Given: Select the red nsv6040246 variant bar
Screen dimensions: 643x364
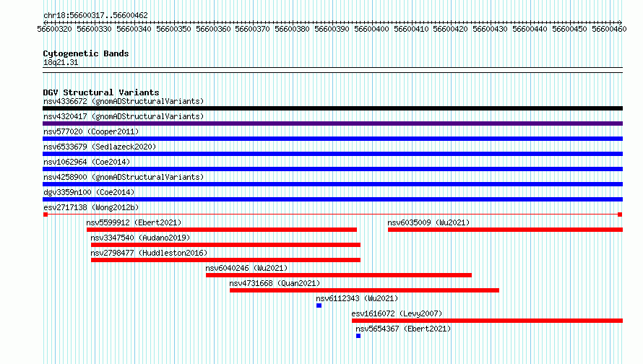Looking at the screenshot, I should point(339,275).
